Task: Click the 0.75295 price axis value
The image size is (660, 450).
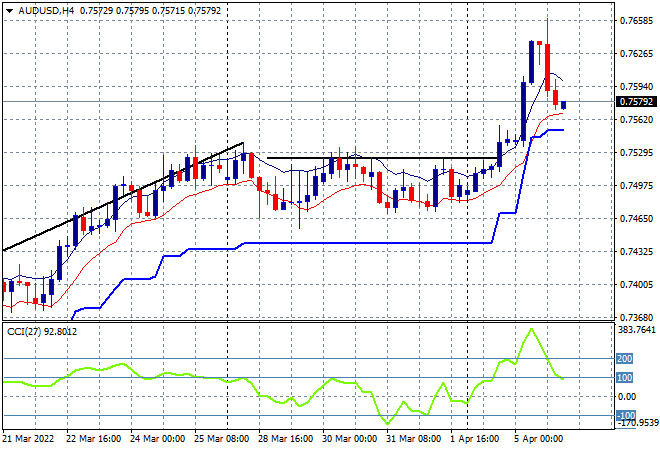Action: tap(636, 152)
